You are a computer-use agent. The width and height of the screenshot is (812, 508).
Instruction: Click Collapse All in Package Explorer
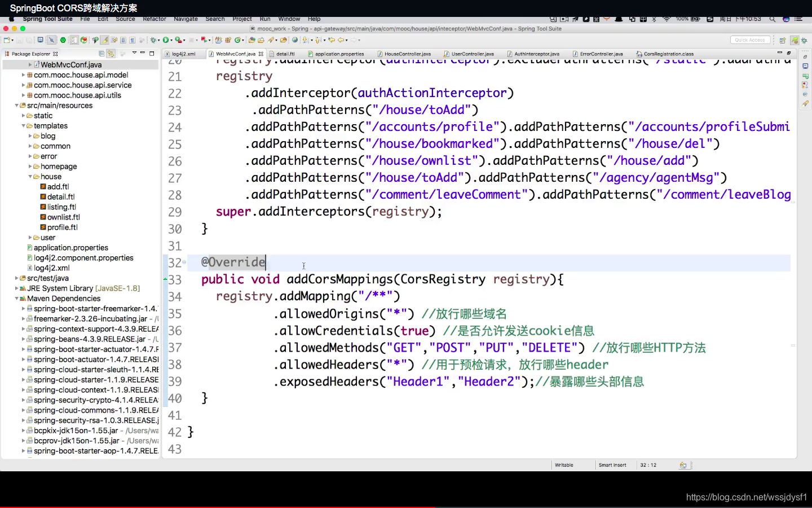[101, 54]
